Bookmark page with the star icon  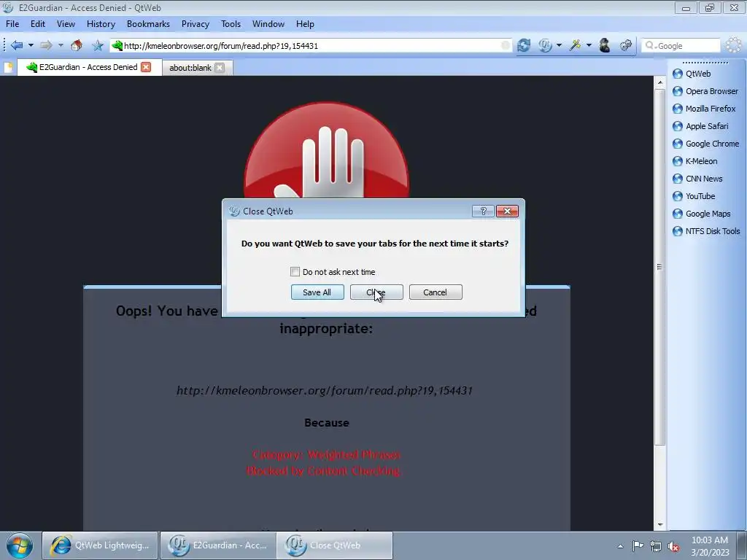(x=98, y=45)
